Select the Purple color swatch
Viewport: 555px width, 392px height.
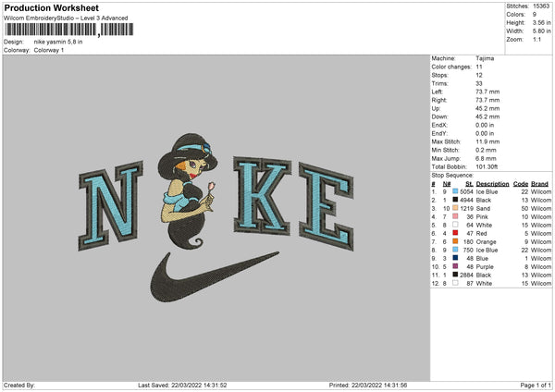click(455, 266)
